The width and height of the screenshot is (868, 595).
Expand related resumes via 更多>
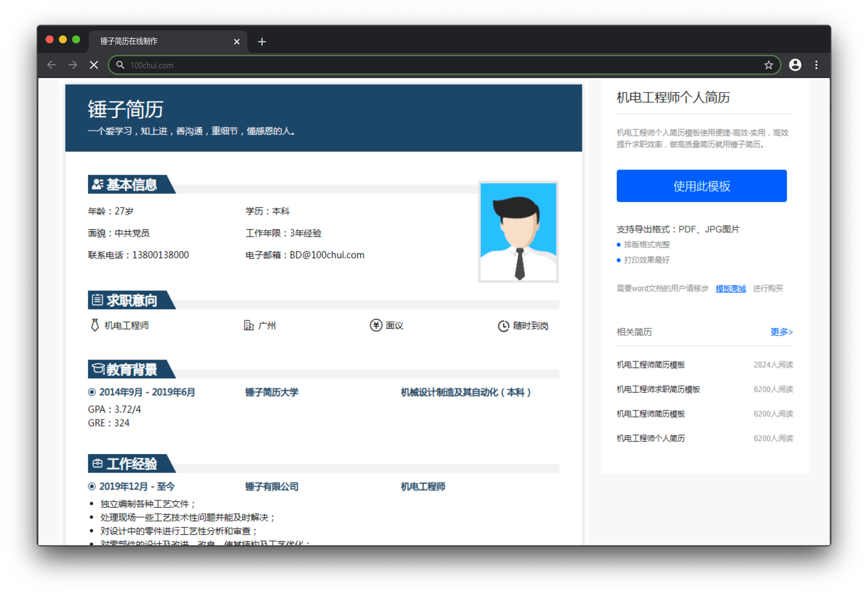[781, 332]
